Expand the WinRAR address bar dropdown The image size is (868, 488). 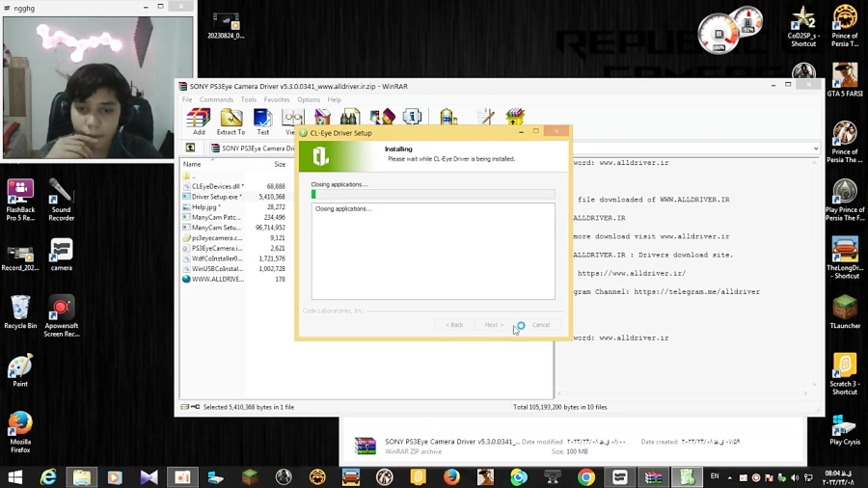815,149
